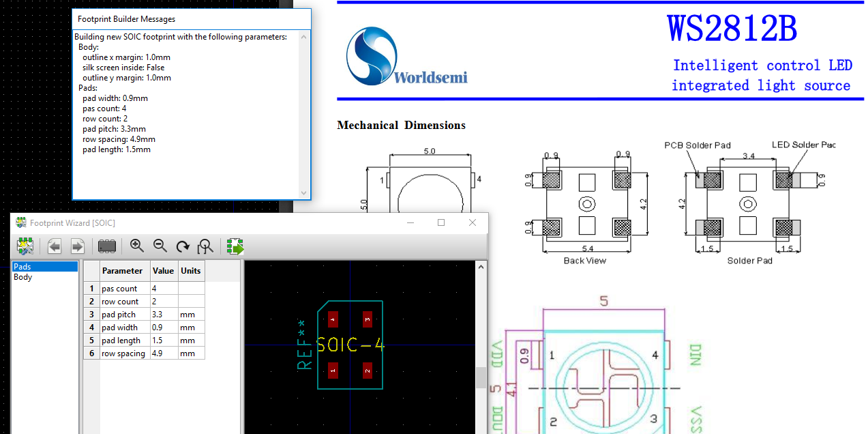Edit the pad pitch value 3.3
This screenshot has height=434, width=868.
pos(164,315)
